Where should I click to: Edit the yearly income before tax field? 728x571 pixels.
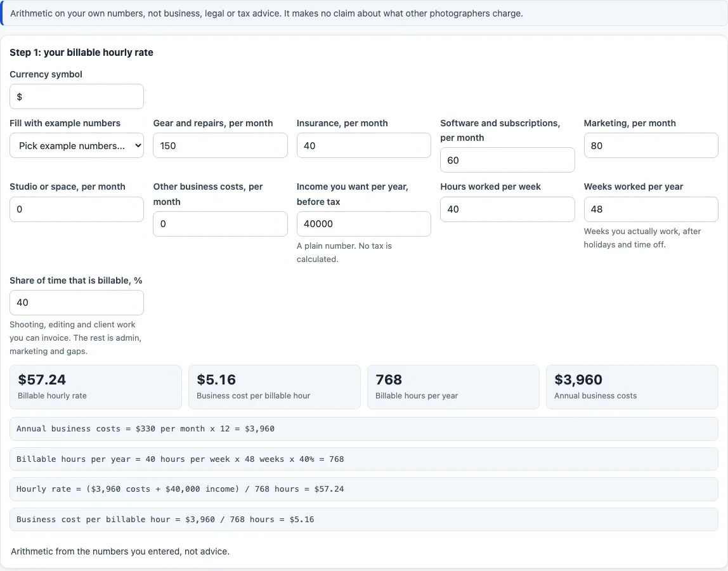[363, 224]
